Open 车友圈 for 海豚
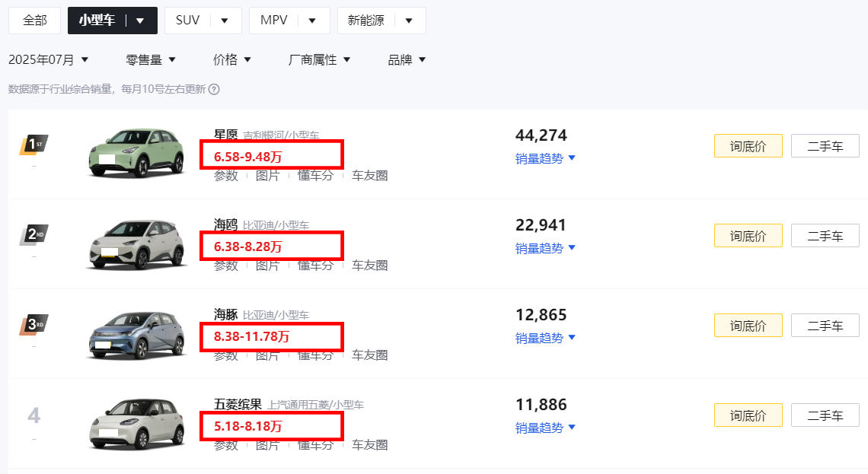Image resolution: width=868 pixels, height=474 pixels. (x=370, y=355)
